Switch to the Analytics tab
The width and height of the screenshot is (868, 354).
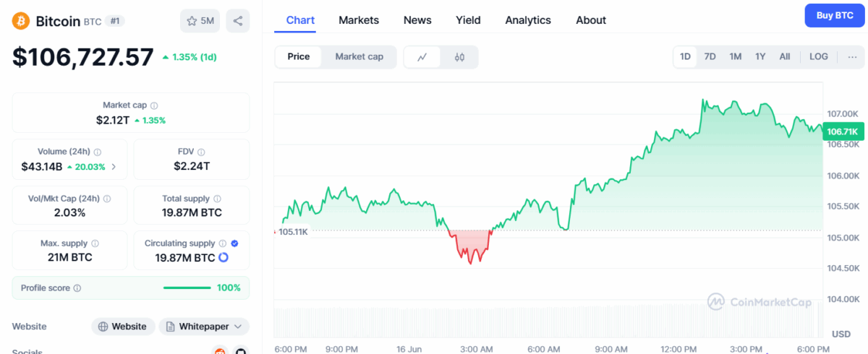[528, 20]
